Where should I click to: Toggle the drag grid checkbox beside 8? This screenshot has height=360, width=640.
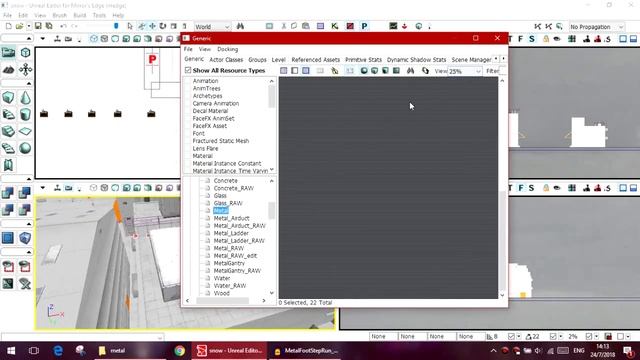(511, 336)
